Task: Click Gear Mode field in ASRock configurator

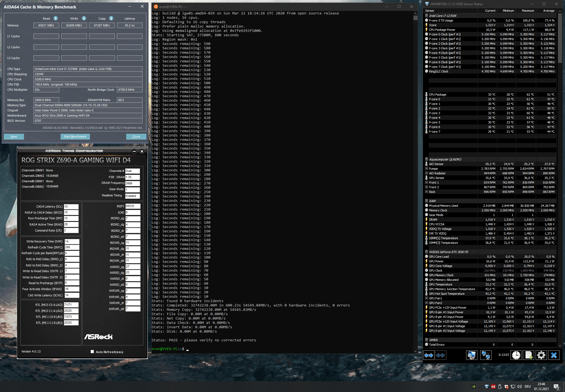Action: 132,190
